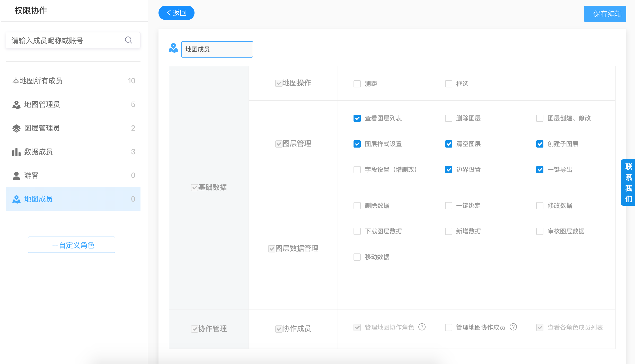Click the 权限协作 panel title
This screenshot has height=364, width=635.
click(x=31, y=11)
